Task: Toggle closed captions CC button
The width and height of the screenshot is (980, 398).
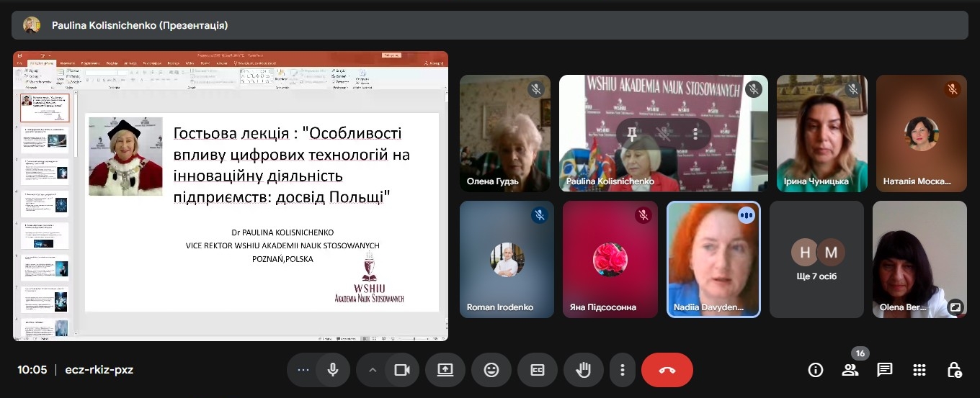Action: tap(538, 370)
